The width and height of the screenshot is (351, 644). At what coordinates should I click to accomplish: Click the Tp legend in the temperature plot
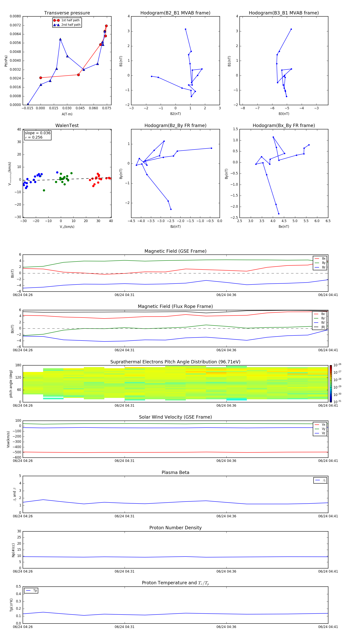coord(31,591)
